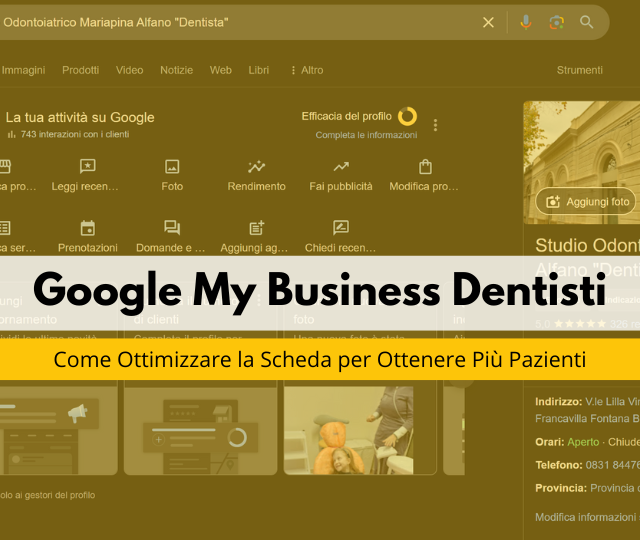Open Google Lens camera search icon
The width and height of the screenshot is (640, 540).
coord(557,22)
